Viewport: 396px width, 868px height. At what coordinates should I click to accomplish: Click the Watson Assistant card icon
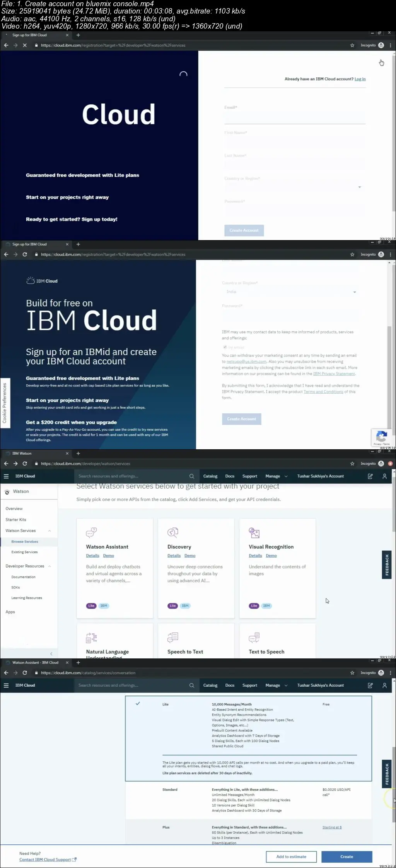click(x=91, y=532)
